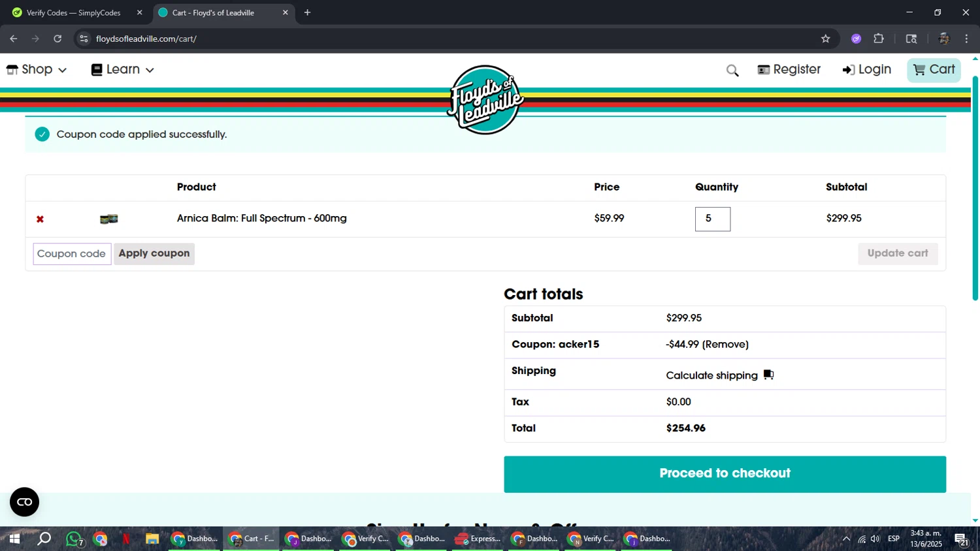Image resolution: width=980 pixels, height=551 pixels.
Task: Open the Extensions puzzle icon
Action: [879, 39]
